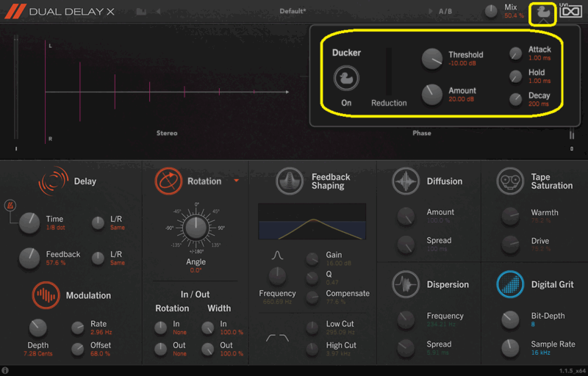Click the Feedback Shaping Gain knob
The height and width of the screenshot is (376, 588).
coord(312,258)
